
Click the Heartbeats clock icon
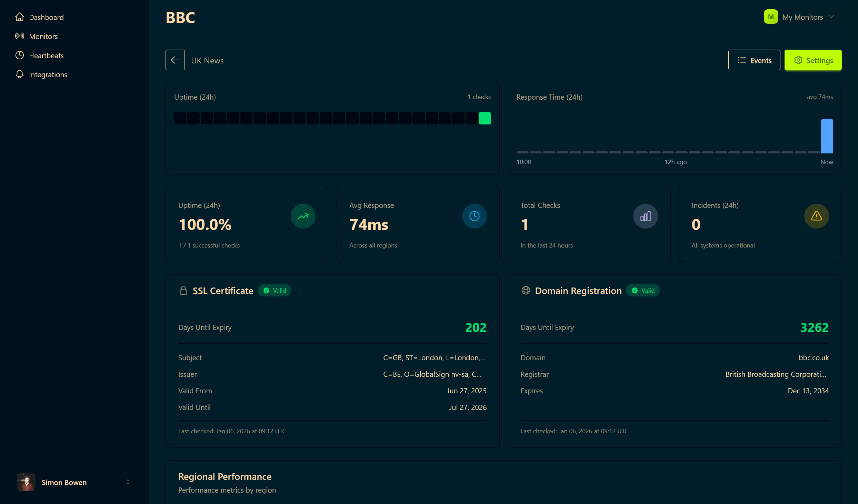[20, 55]
